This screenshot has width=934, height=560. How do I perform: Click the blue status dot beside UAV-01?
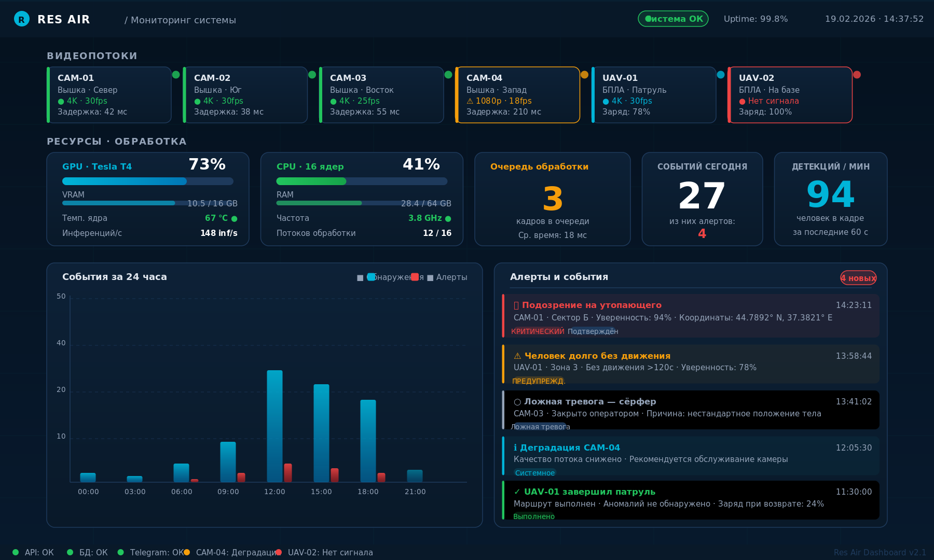click(721, 75)
